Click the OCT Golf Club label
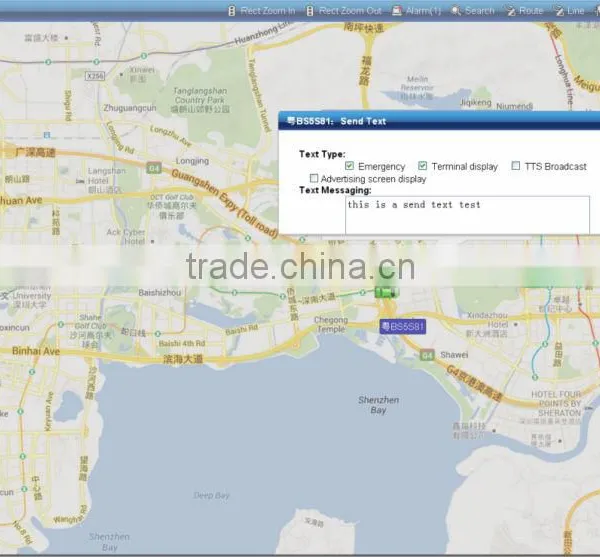The height and width of the screenshot is (557, 600). [x=171, y=197]
